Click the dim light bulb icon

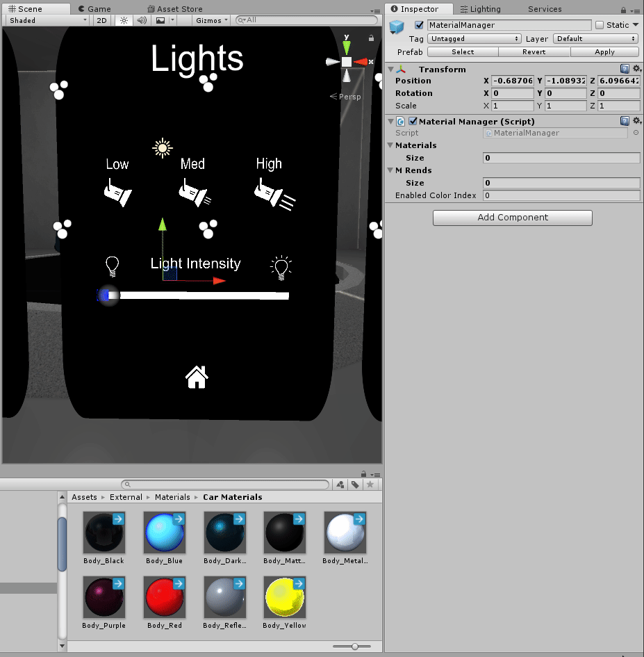(x=113, y=266)
